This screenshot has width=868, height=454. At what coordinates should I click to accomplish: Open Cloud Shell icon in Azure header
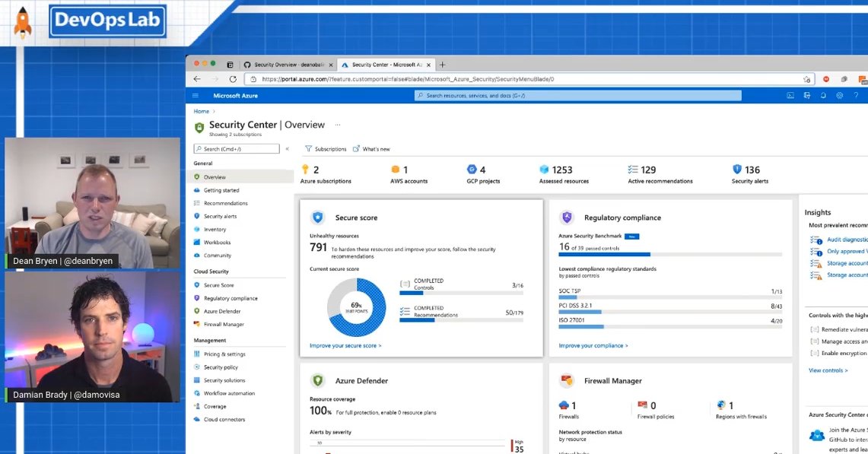coord(790,95)
